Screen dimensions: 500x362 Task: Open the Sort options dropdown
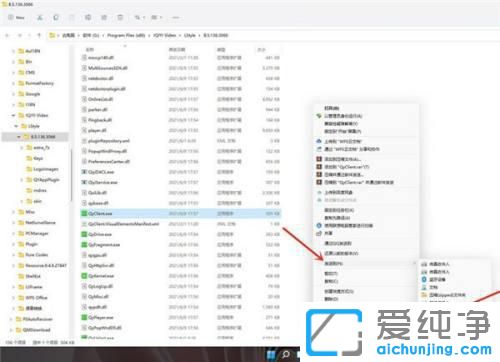pos(139,17)
